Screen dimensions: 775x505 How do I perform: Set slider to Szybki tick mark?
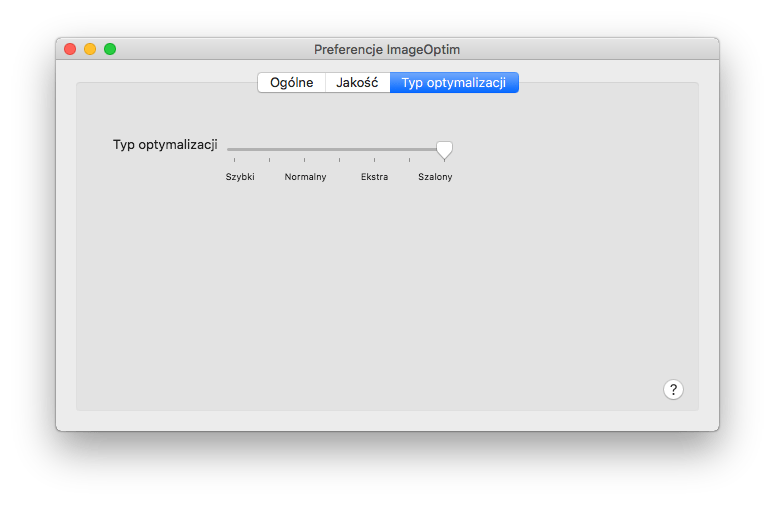pyautogui.click(x=235, y=160)
